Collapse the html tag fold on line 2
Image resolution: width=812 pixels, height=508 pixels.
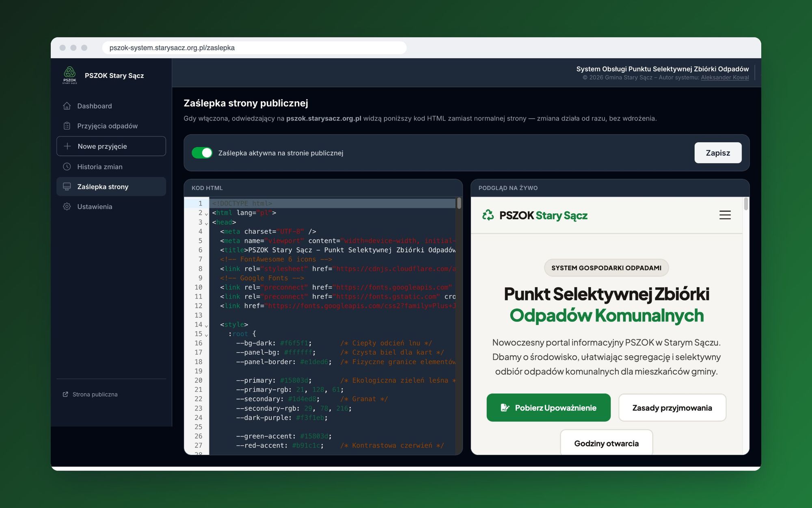click(x=206, y=214)
